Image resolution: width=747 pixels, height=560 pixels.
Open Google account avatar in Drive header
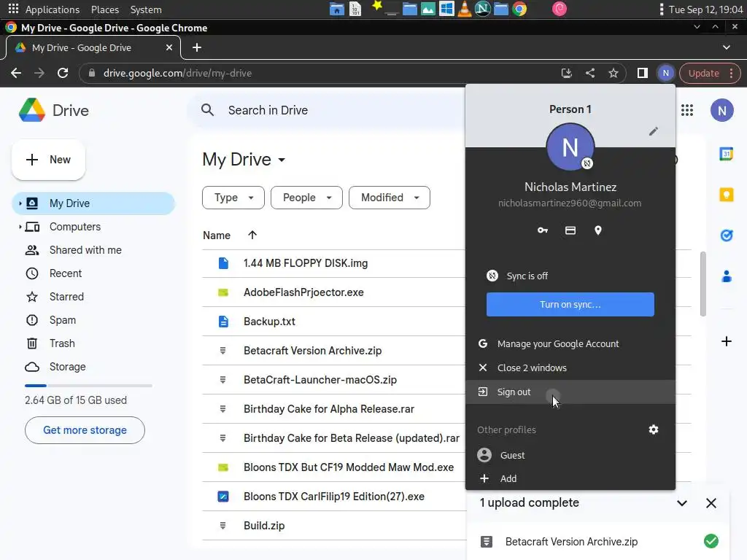pos(721,111)
